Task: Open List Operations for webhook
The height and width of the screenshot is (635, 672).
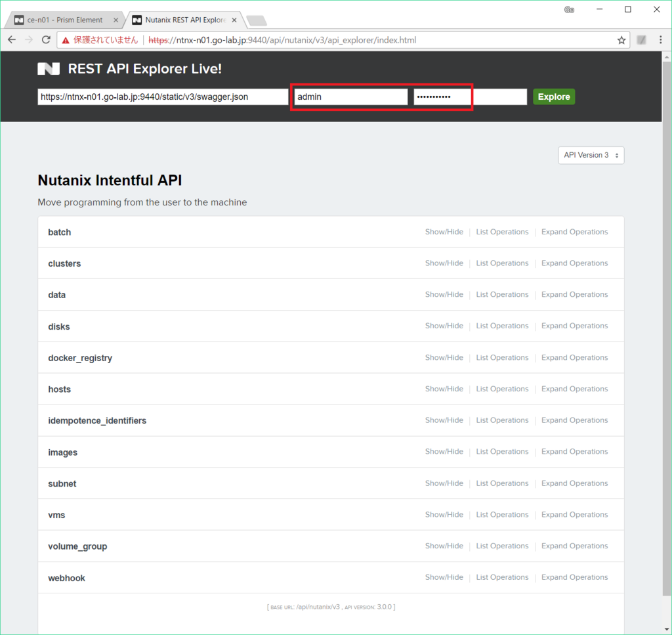Action: (x=502, y=577)
